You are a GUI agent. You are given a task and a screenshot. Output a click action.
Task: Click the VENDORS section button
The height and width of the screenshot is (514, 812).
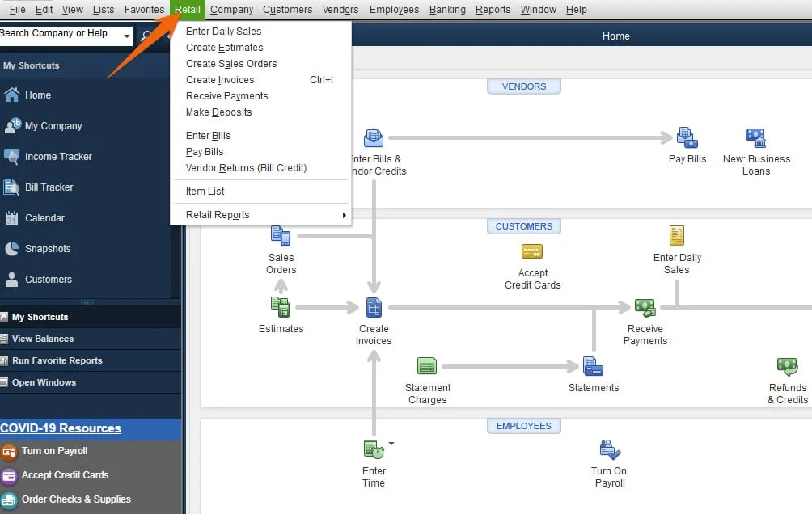click(523, 86)
